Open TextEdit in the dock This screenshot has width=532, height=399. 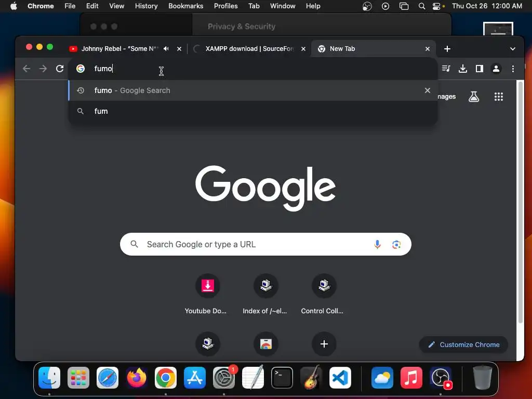253,378
